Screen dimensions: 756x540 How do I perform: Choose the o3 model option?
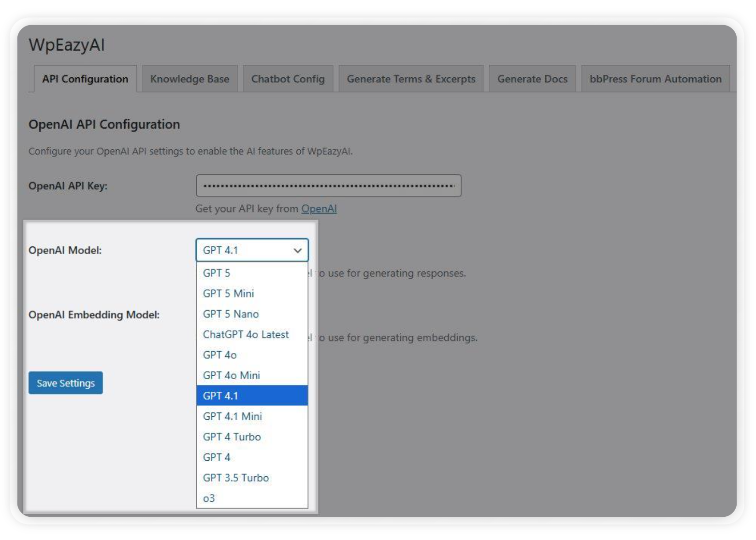point(209,498)
